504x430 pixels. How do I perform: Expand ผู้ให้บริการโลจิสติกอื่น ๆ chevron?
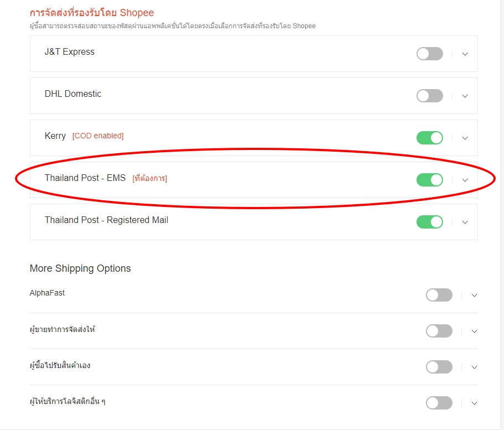click(x=474, y=403)
